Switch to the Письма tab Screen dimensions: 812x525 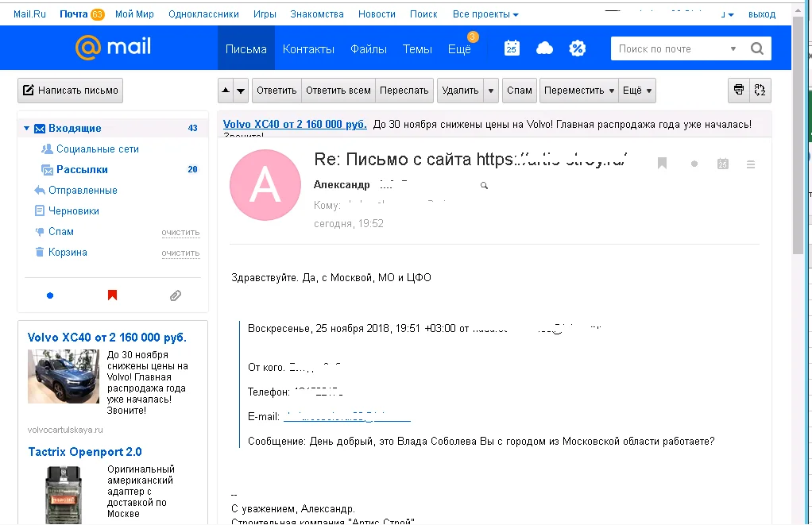pos(246,48)
